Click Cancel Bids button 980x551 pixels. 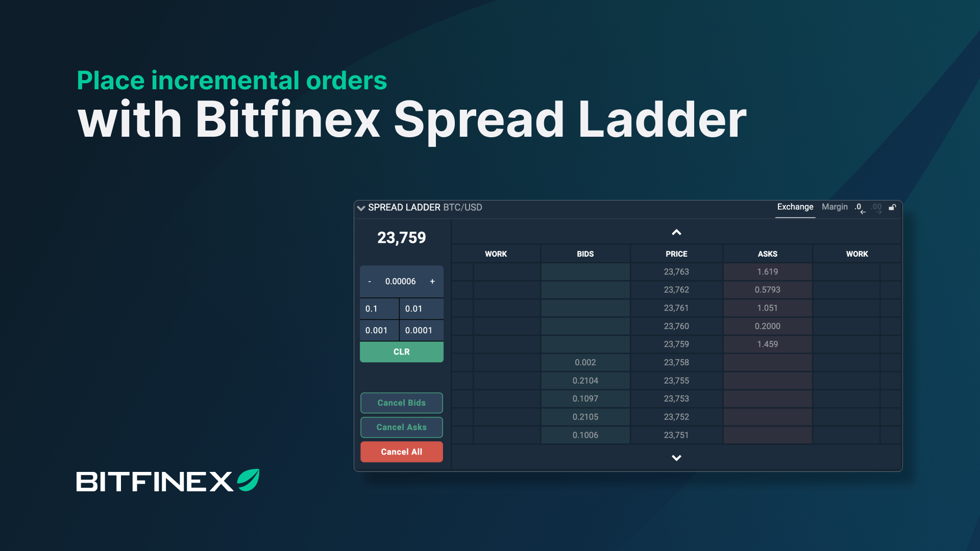point(401,403)
